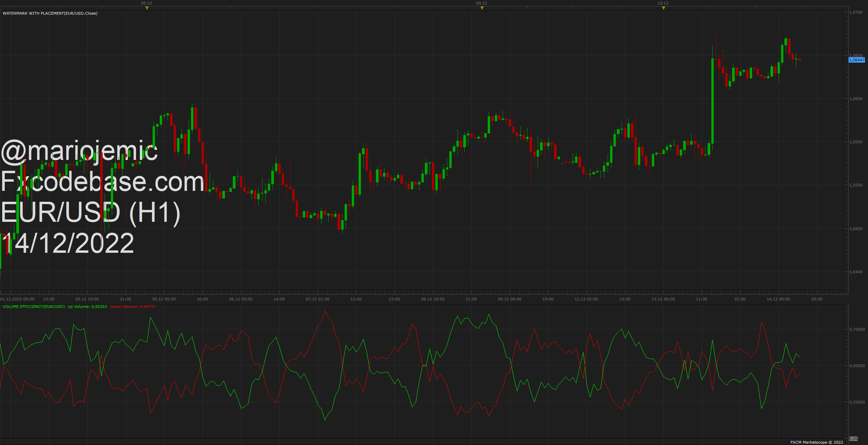The height and width of the screenshot is (445, 868).
Task: Click the 02.12 10:00 time label
Action: tap(87, 299)
